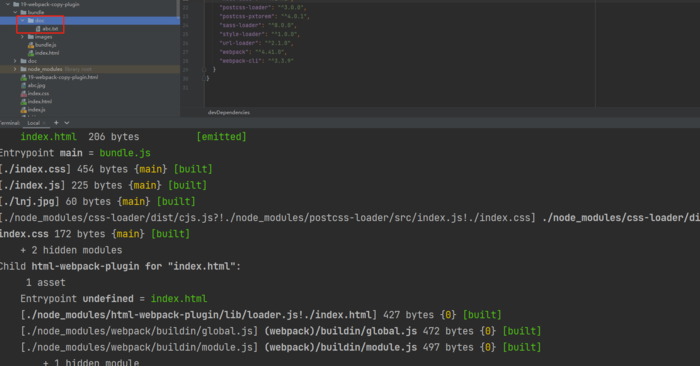Click the index.html icon under images
The image size is (700, 366).
pos(31,53)
